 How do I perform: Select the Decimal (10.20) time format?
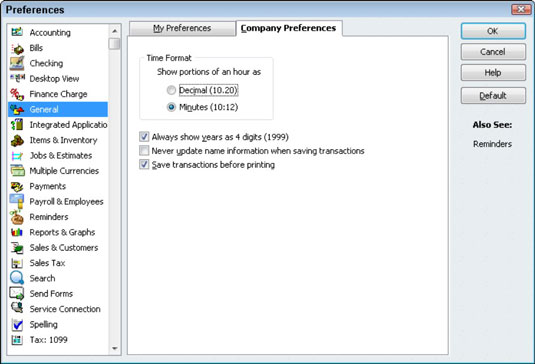point(171,90)
